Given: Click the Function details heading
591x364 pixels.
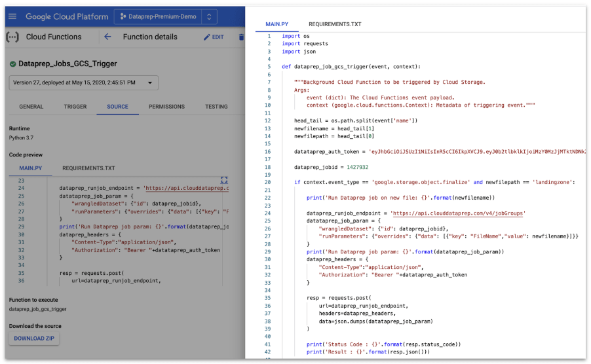Looking at the screenshot, I should pyautogui.click(x=150, y=37).
